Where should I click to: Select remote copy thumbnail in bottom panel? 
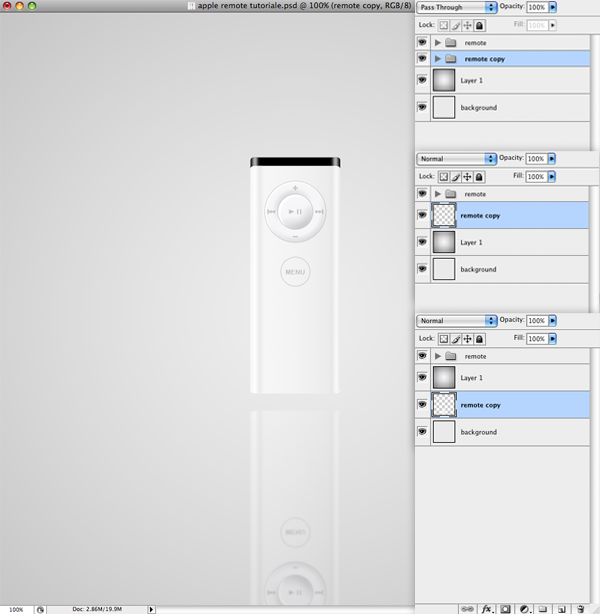444,405
